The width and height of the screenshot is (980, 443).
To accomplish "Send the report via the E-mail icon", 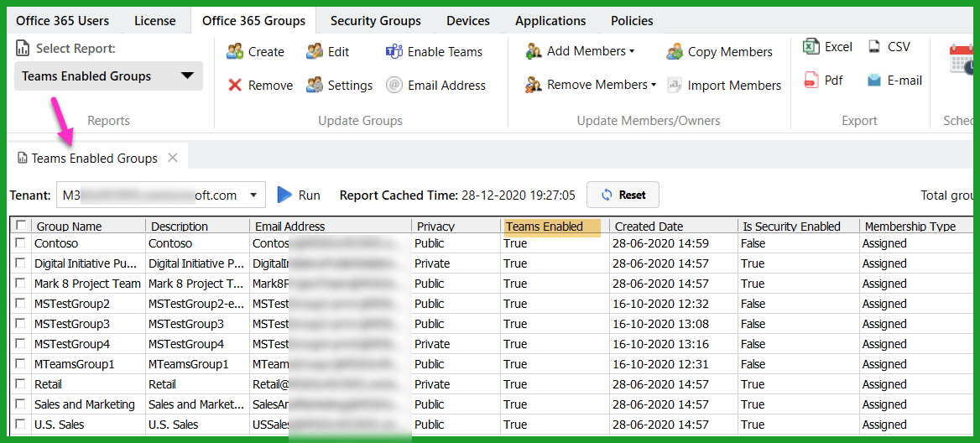I will (x=874, y=81).
